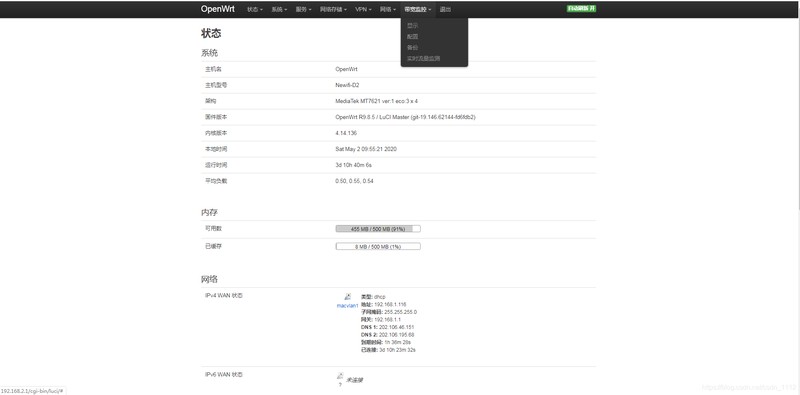The width and height of the screenshot is (800, 395).
Task: Click the OpenWrt brand logo link
Action: [218, 9]
